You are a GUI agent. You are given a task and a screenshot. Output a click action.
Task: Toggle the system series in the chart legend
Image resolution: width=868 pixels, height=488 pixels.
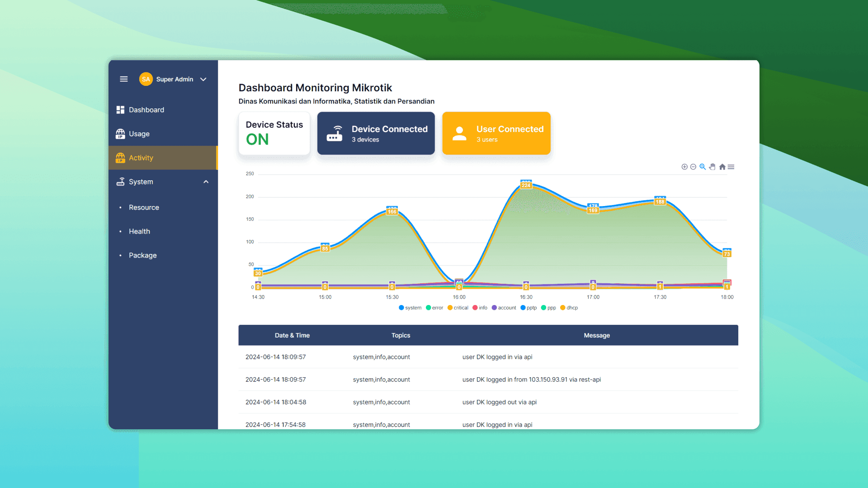click(x=410, y=308)
